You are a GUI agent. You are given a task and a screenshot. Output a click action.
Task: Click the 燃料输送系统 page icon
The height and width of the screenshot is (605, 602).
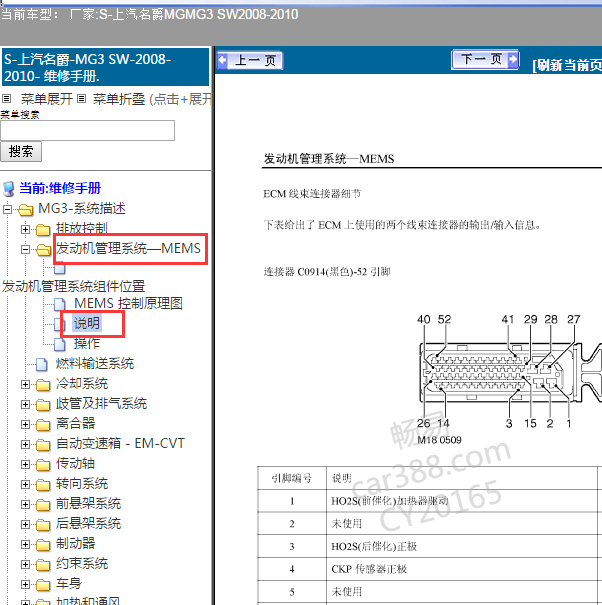click(41, 364)
